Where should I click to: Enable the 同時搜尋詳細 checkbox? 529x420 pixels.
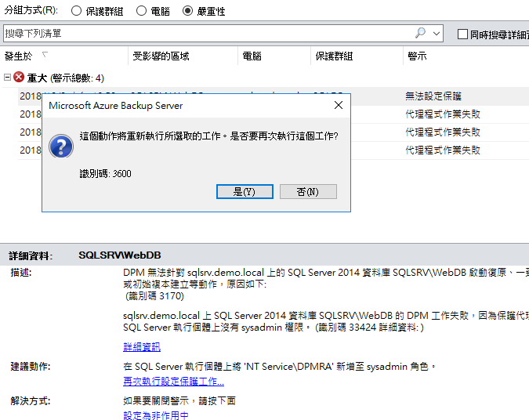click(462, 34)
